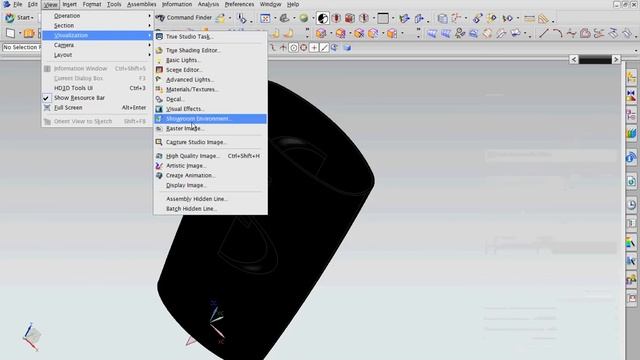The height and width of the screenshot is (360, 640).
Task: Open the Help menu
Action: (293, 4)
